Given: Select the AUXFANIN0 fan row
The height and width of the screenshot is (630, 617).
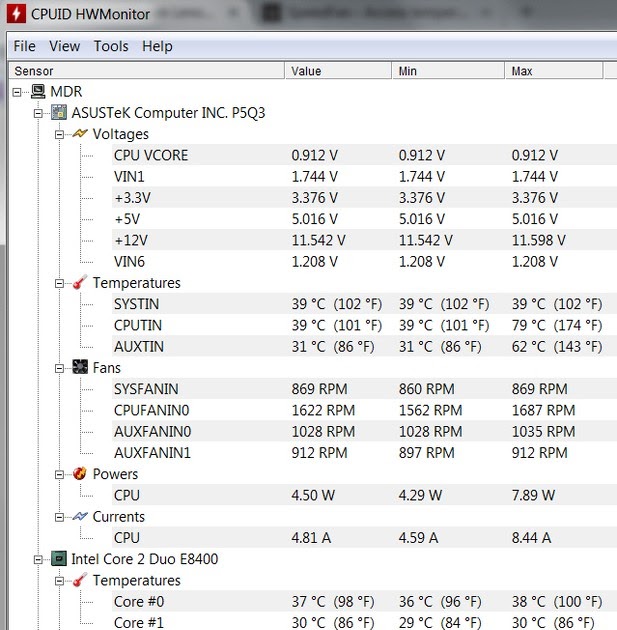Looking at the screenshot, I should click(x=364, y=431).
